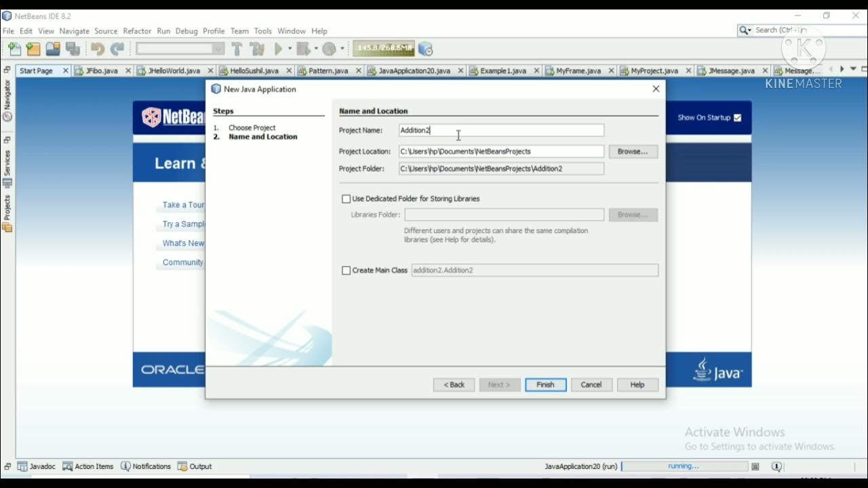
Task: Switch to the HelloSushil.java tab
Action: pos(254,70)
